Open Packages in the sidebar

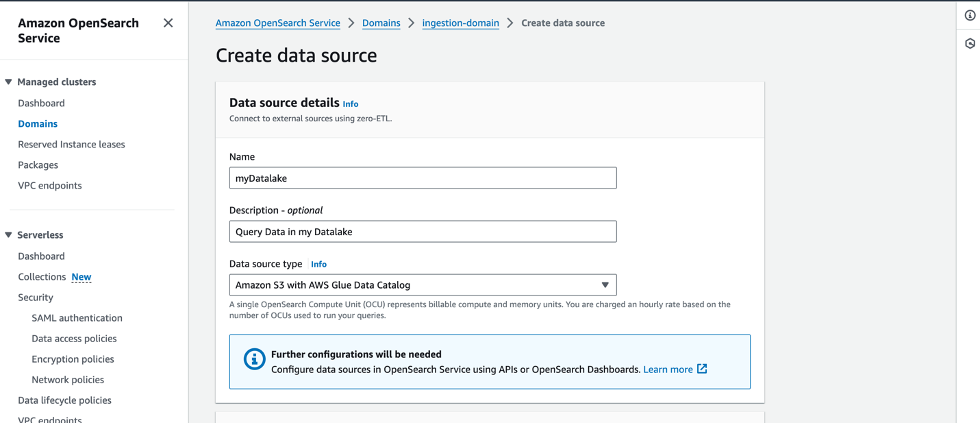click(38, 165)
